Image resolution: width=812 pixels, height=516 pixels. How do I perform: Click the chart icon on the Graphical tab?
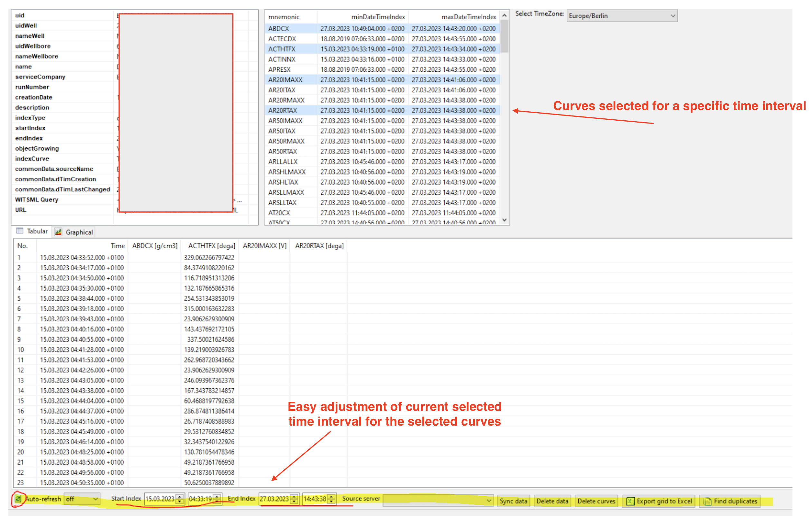[58, 232]
